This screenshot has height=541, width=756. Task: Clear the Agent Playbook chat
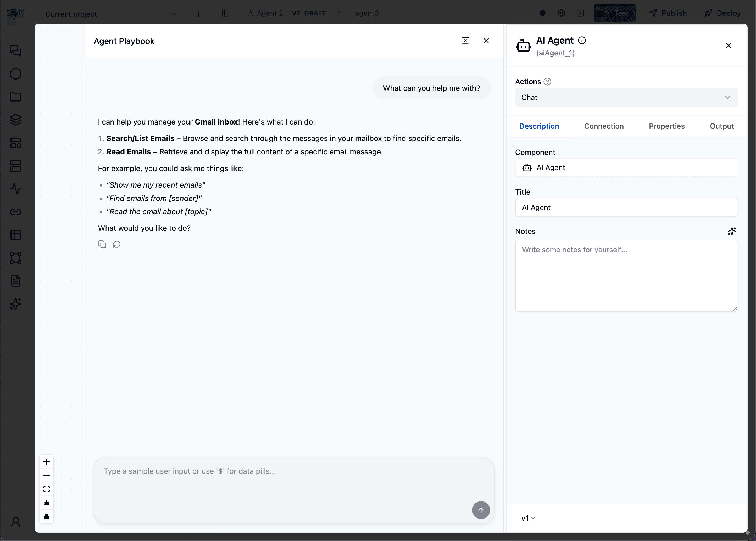point(465,41)
